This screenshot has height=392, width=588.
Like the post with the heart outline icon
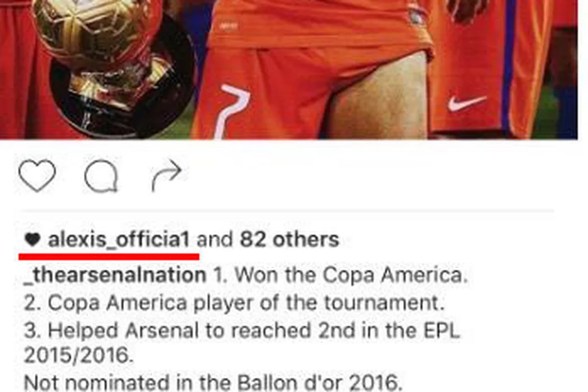(x=37, y=175)
